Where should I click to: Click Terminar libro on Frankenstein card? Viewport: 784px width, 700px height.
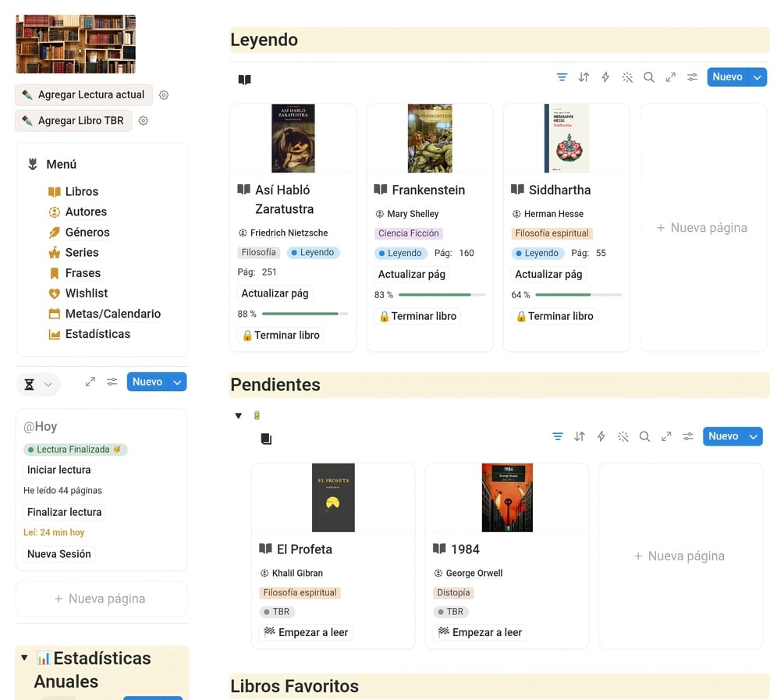click(x=417, y=316)
